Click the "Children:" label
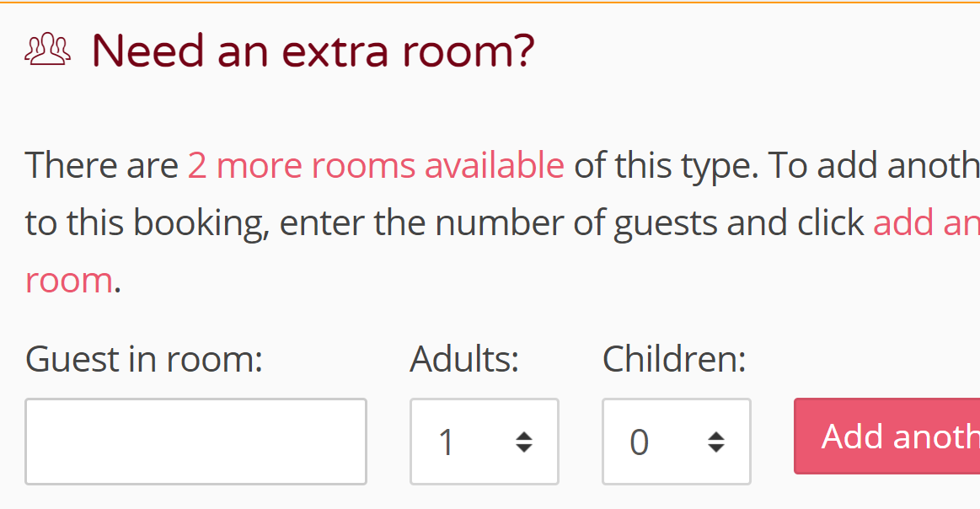Viewport: 980px width, 509px height. pos(674,360)
